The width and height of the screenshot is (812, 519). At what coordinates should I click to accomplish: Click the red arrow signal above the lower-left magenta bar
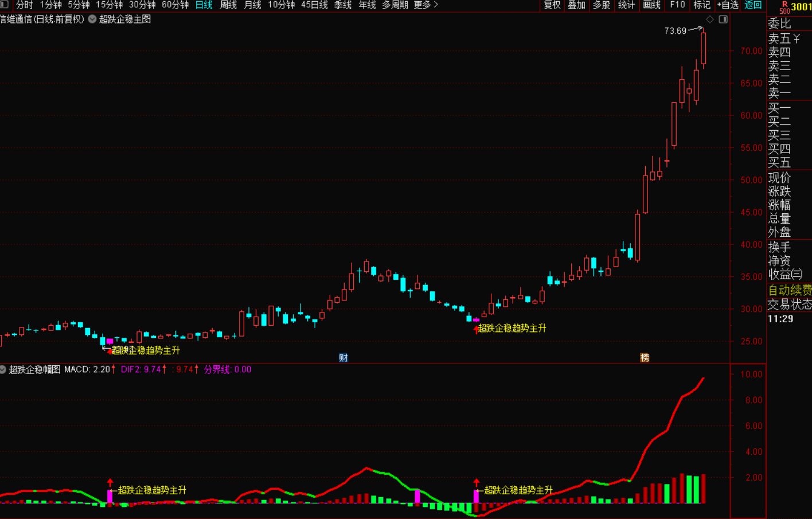click(x=110, y=482)
